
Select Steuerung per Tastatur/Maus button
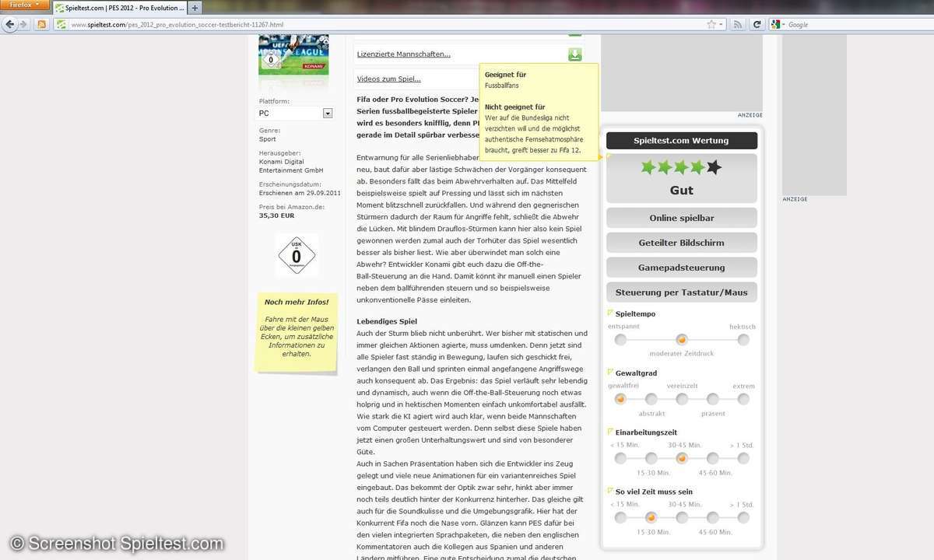[x=681, y=292]
